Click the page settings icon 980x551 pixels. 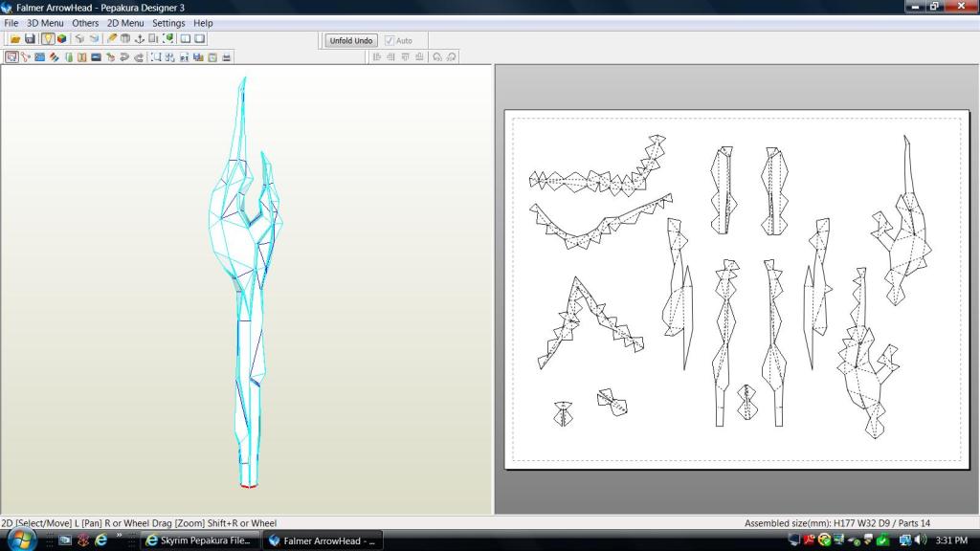point(212,57)
